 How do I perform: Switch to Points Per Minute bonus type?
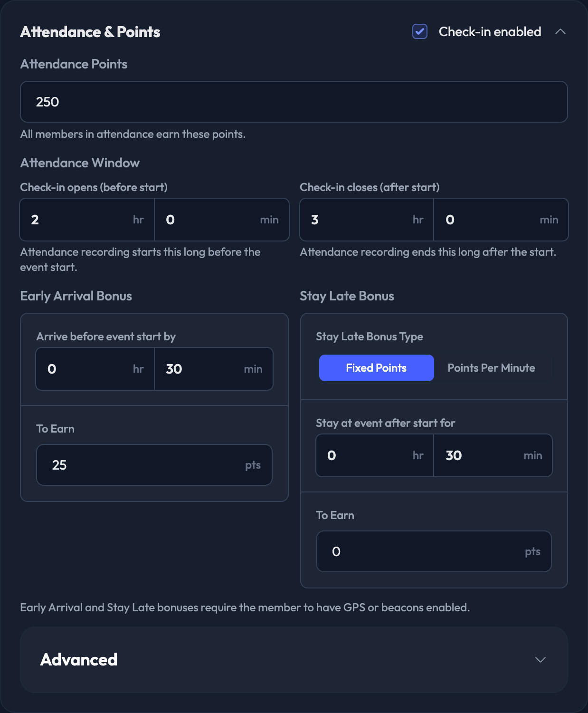coord(492,368)
